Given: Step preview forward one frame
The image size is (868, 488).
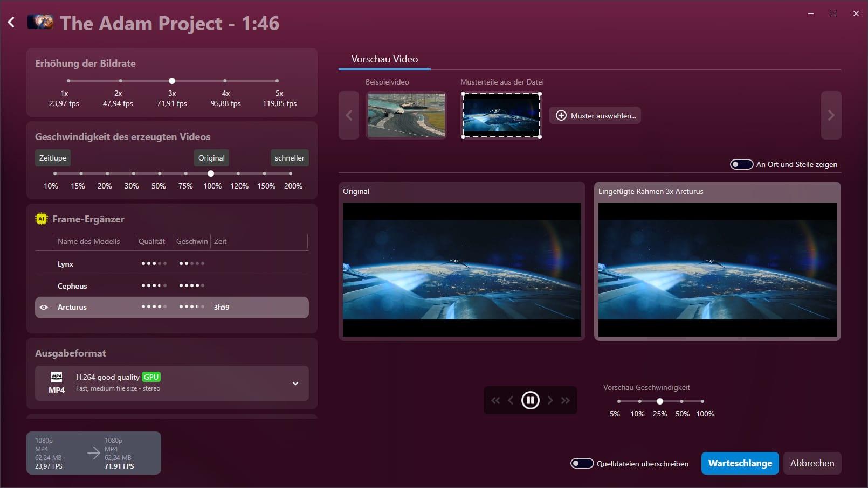Looking at the screenshot, I should tap(550, 400).
